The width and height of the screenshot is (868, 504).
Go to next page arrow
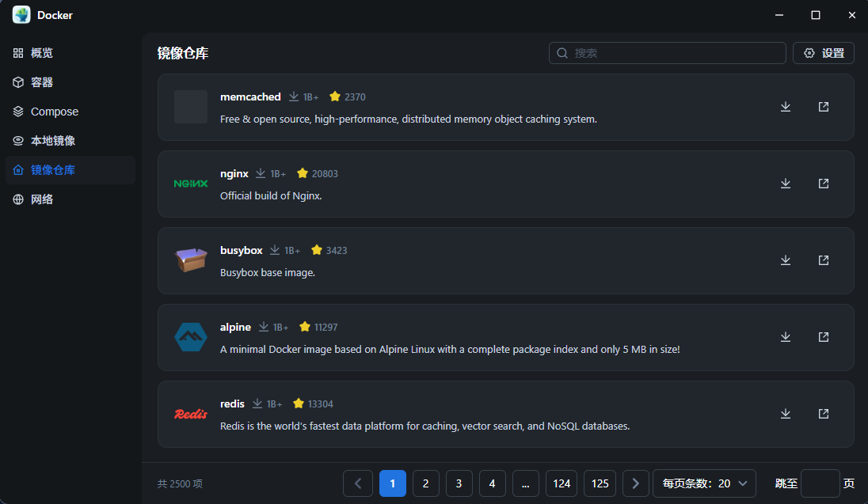[636, 483]
